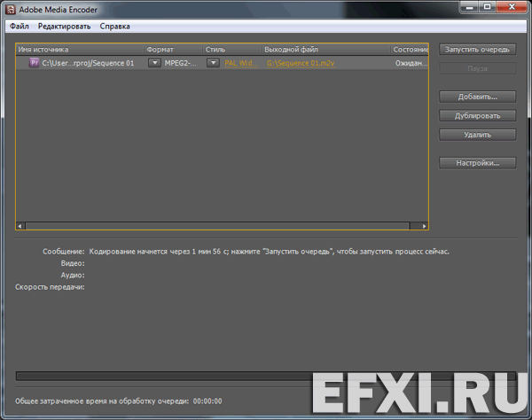This screenshot has width=532, height=420.
Task: Open the Файл menu
Action: (19, 27)
